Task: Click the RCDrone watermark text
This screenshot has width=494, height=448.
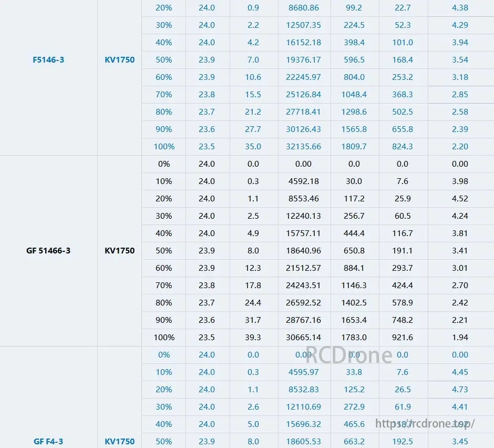Action: click(x=348, y=355)
